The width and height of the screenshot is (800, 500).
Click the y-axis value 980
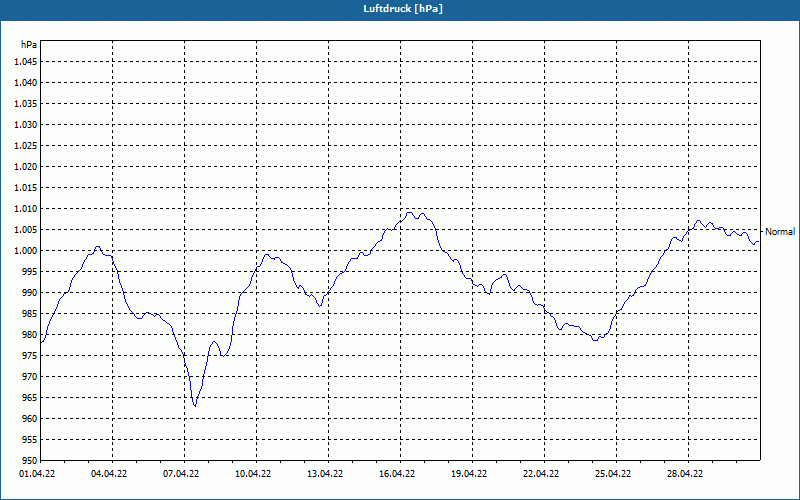(30, 335)
